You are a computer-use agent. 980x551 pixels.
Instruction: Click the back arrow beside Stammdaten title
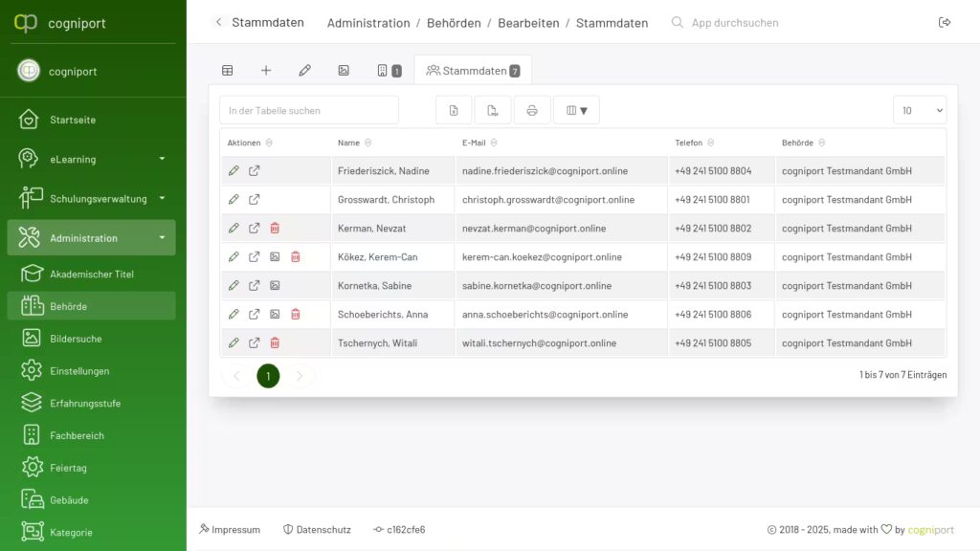tap(218, 23)
